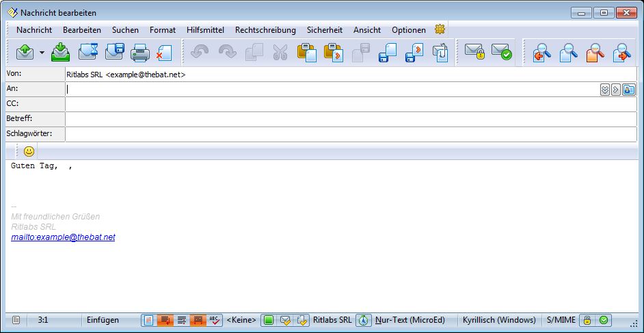Open the Bearbeiten menu

coord(82,30)
